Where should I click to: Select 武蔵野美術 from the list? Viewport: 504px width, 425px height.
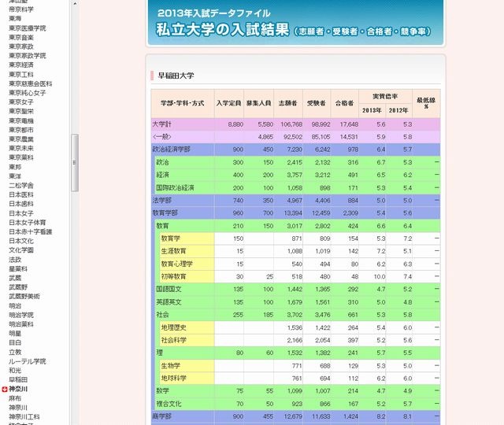(24, 296)
